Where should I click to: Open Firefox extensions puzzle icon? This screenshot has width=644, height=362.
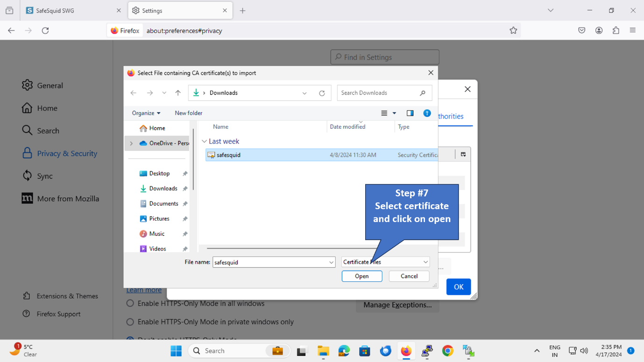616,30
